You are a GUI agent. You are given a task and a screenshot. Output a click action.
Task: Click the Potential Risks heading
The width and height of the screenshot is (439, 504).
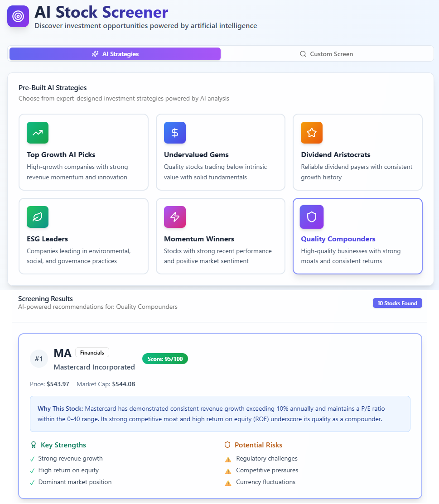[x=258, y=445]
